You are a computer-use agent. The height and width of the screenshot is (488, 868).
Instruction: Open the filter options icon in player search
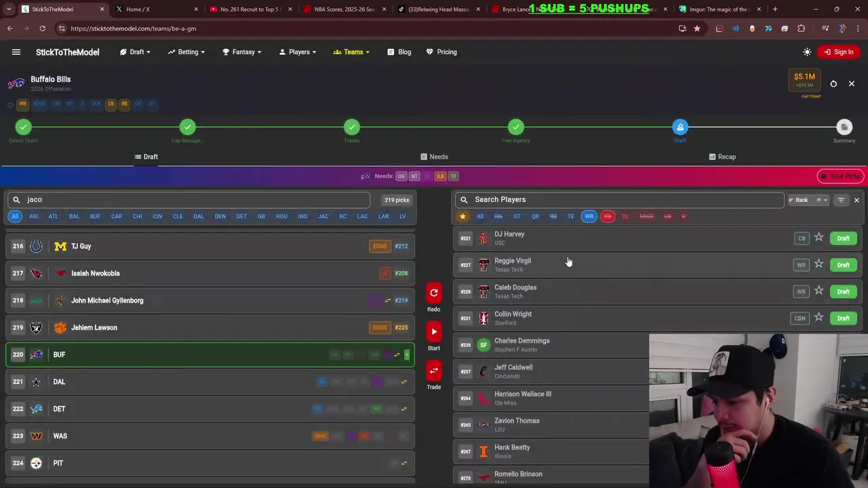pos(841,200)
